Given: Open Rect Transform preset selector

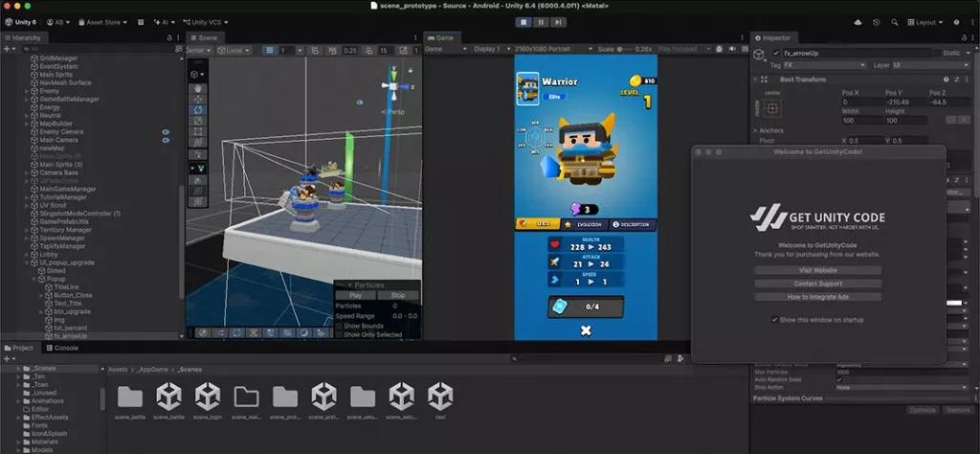Looking at the screenshot, I should tap(956, 79).
